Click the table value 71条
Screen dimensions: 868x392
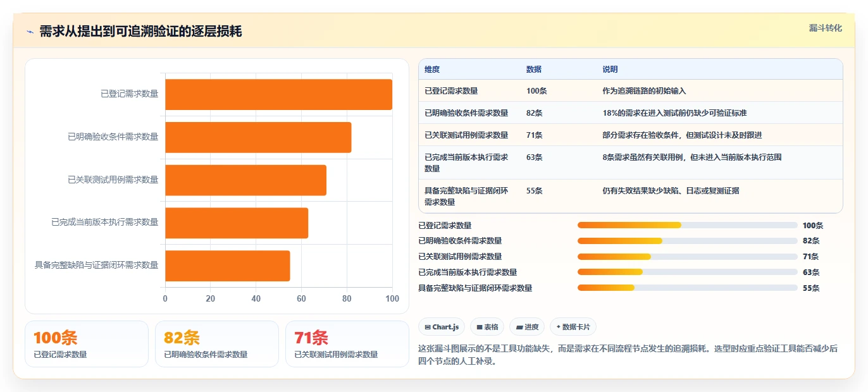[535, 135]
